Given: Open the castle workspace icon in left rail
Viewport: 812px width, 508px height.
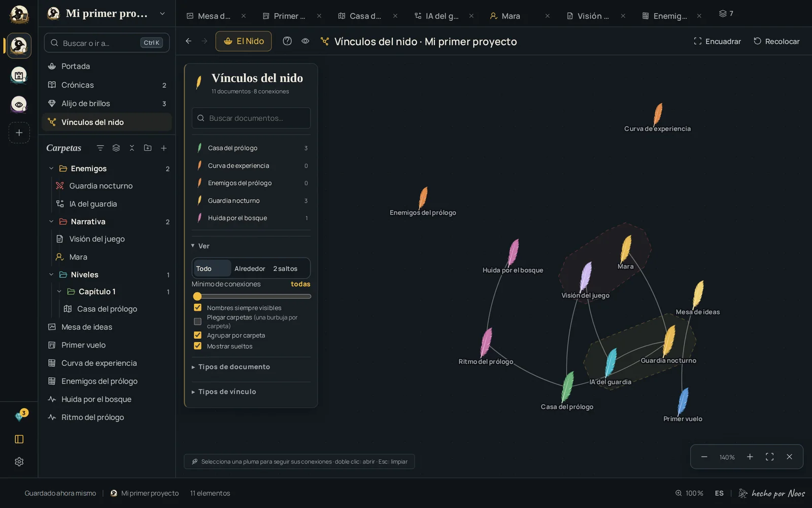Looking at the screenshot, I should (x=19, y=75).
